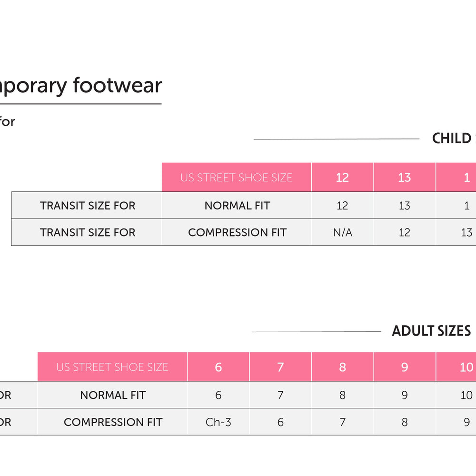Select the child table "US STREET SHOE SIZE" header
Viewport: 476px width, 476px height.
click(237, 178)
